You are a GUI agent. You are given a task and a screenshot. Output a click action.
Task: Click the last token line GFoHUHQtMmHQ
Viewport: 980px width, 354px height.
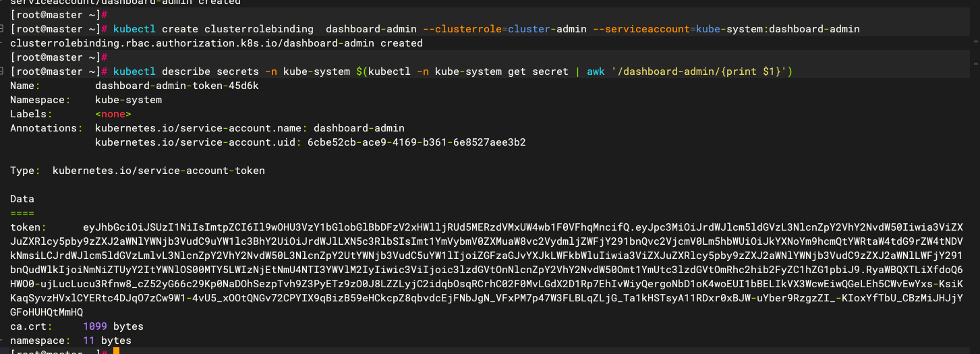(47, 312)
